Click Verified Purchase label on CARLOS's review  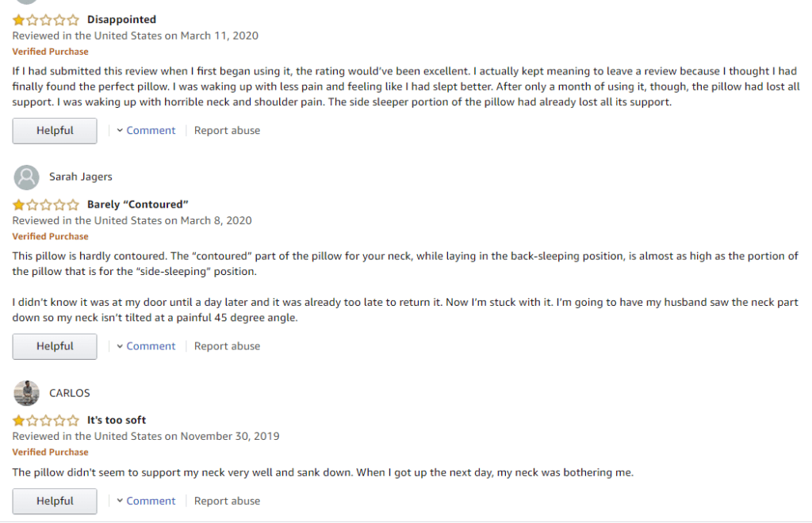(50, 452)
